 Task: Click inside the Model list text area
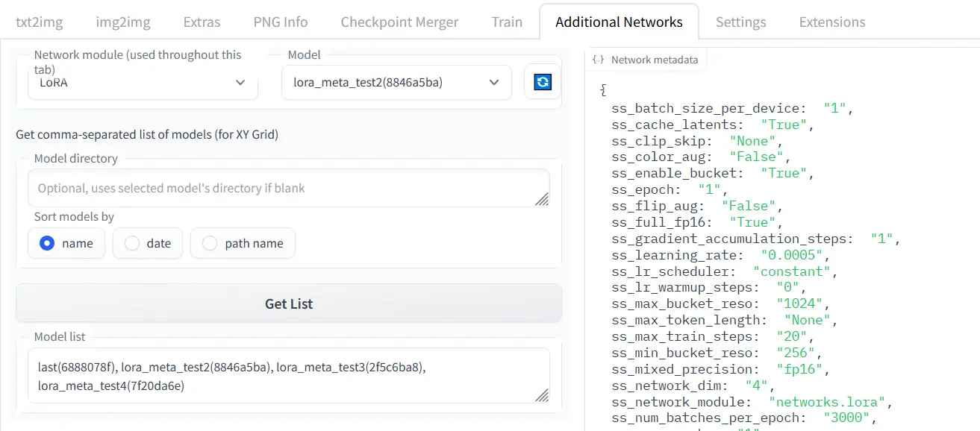click(x=289, y=377)
